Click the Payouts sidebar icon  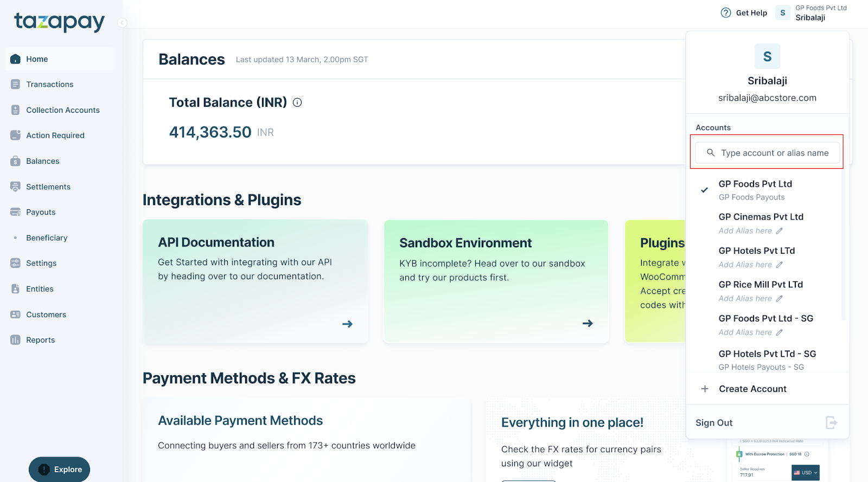[15, 212]
